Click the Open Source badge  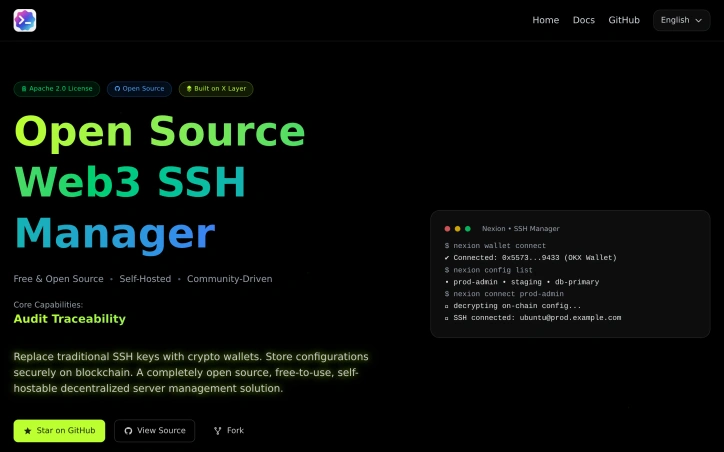139,89
